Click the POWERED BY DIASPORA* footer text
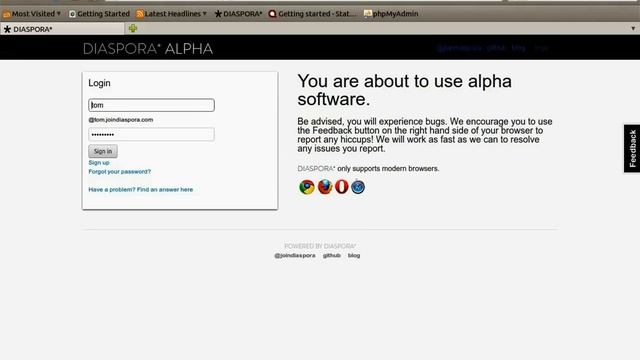This screenshot has height=360, width=640. click(320, 246)
